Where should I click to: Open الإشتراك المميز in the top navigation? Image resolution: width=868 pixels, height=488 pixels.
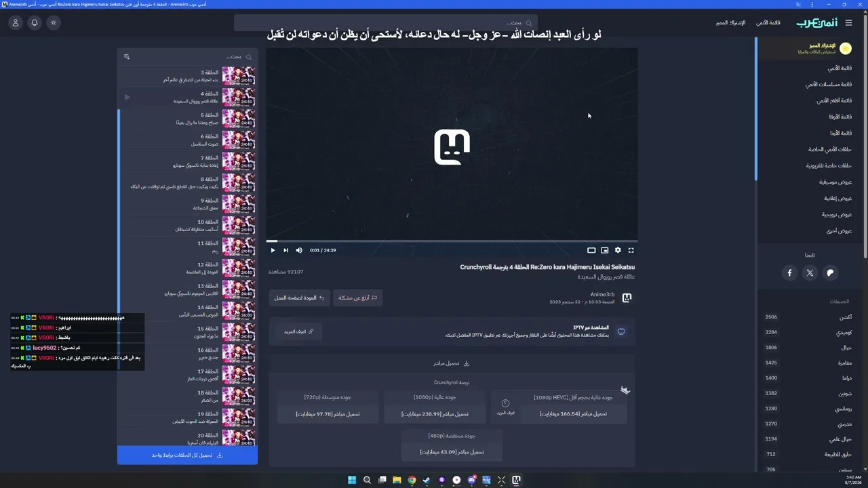(x=730, y=22)
